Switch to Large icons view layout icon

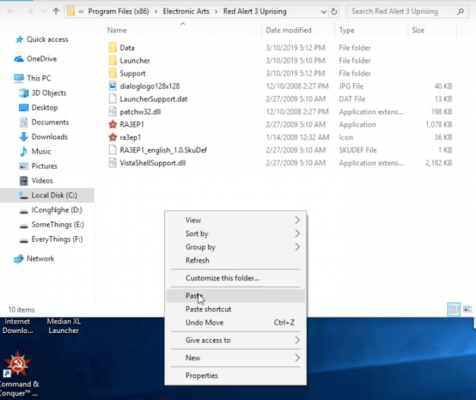pos(467,309)
